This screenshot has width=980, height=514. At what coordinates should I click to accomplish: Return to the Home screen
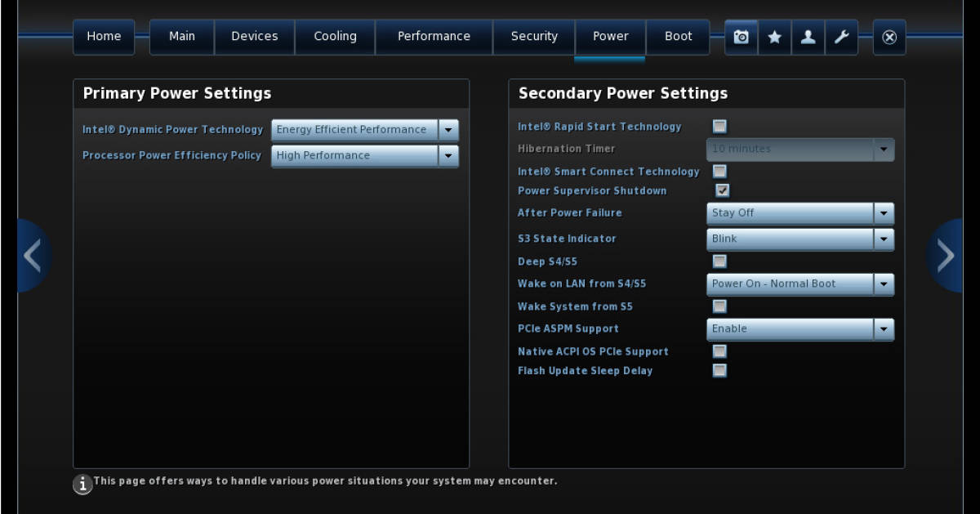pos(103,36)
